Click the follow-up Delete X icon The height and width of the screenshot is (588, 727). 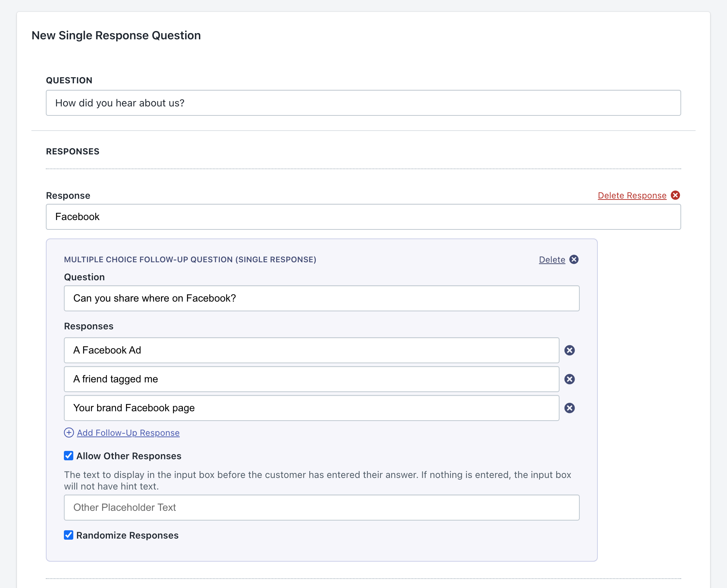[574, 259]
